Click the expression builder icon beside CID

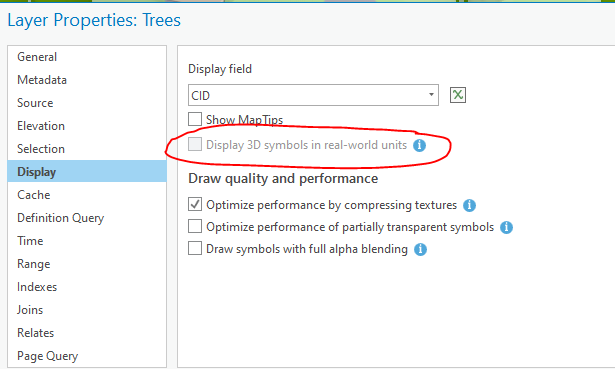click(x=458, y=95)
